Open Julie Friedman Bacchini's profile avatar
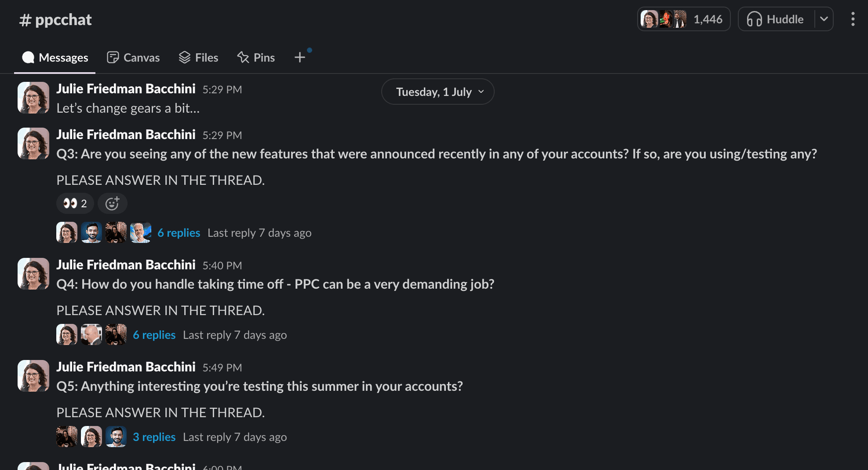 (x=33, y=143)
